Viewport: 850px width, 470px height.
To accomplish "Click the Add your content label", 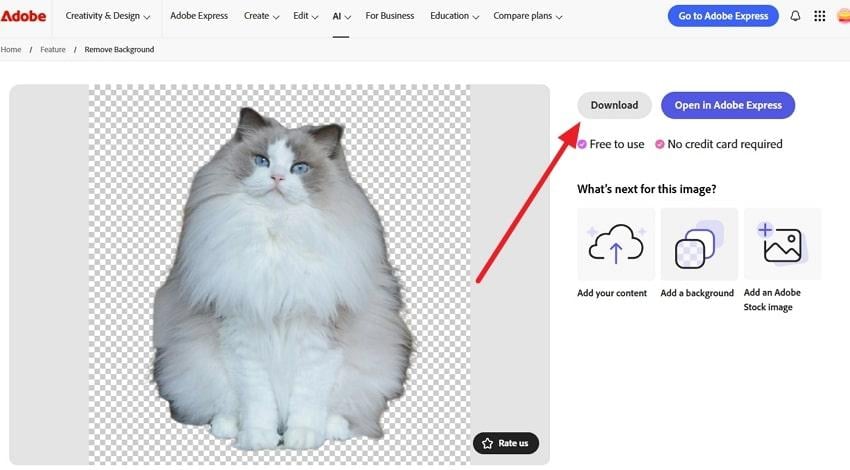I will pos(612,293).
